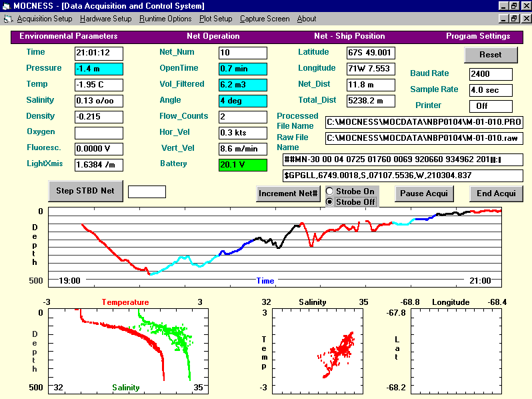Click the depth versus time plot area

275,248
